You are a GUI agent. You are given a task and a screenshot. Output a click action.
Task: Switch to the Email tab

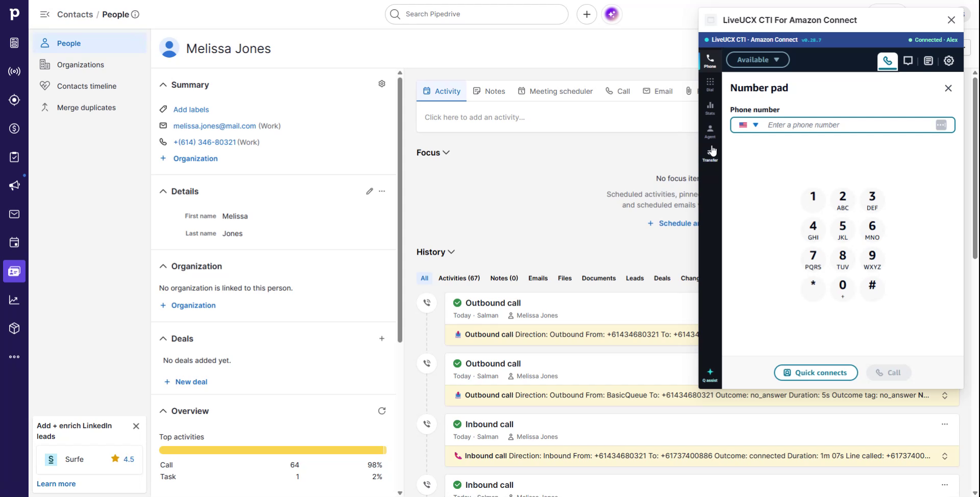tap(657, 91)
